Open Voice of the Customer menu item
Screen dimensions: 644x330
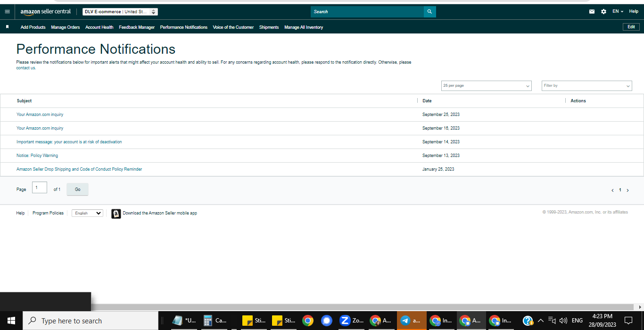233,27
